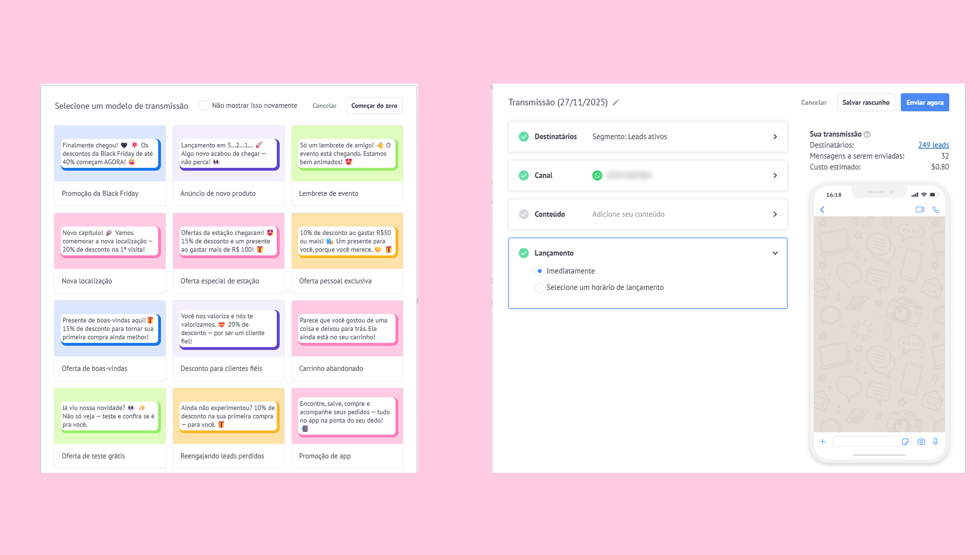Click the help icon beside Sua transmissão
Viewport: 980px width, 555px height.
867,134
